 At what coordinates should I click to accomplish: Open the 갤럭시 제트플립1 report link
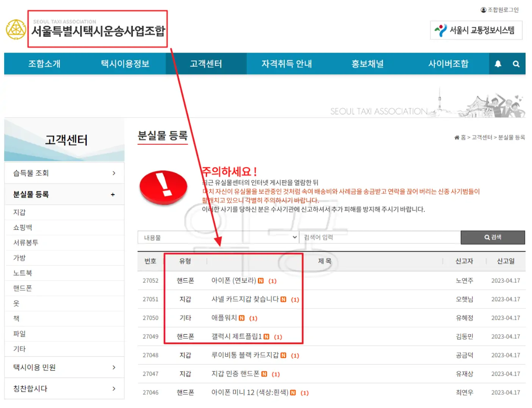pyautogui.click(x=237, y=336)
